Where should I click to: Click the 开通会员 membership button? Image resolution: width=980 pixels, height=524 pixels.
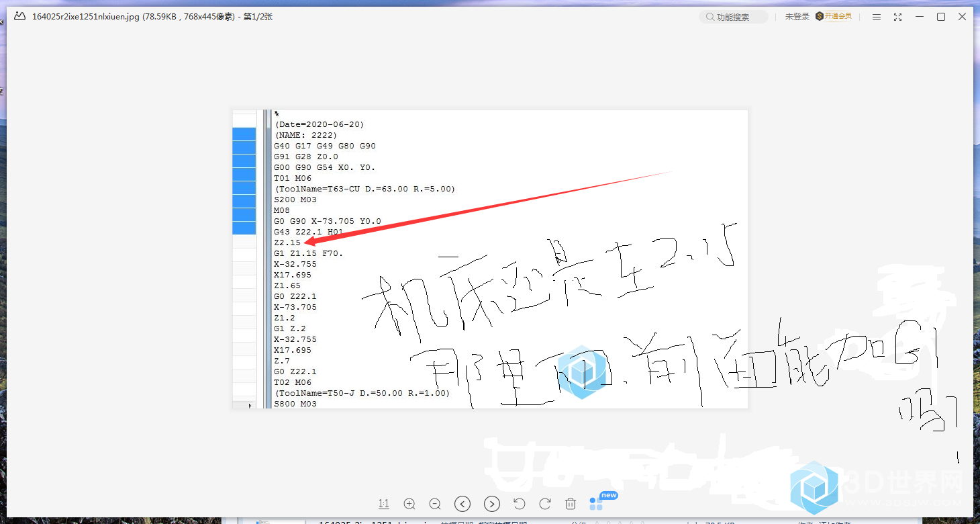(834, 16)
